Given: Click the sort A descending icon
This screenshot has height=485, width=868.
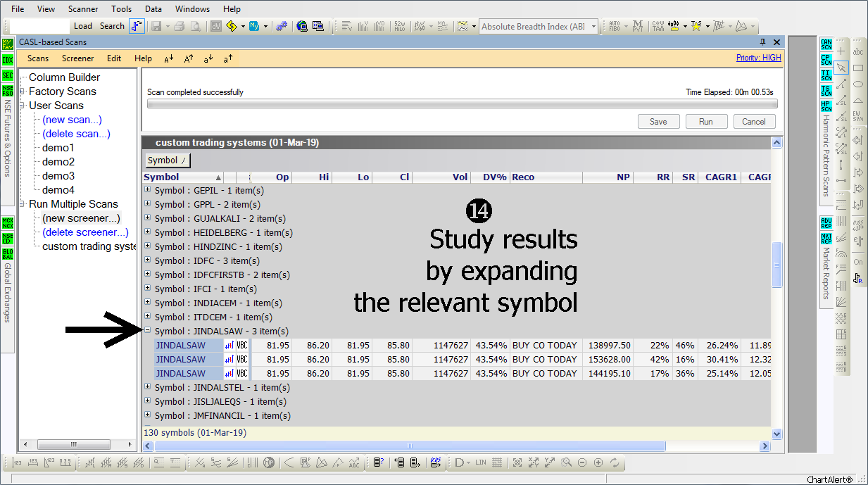Looking at the screenshot, I should 169,59.
